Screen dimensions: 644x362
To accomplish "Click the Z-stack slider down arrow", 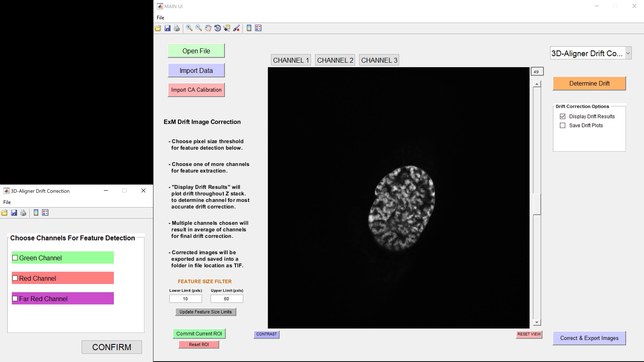I will point(537,322).
